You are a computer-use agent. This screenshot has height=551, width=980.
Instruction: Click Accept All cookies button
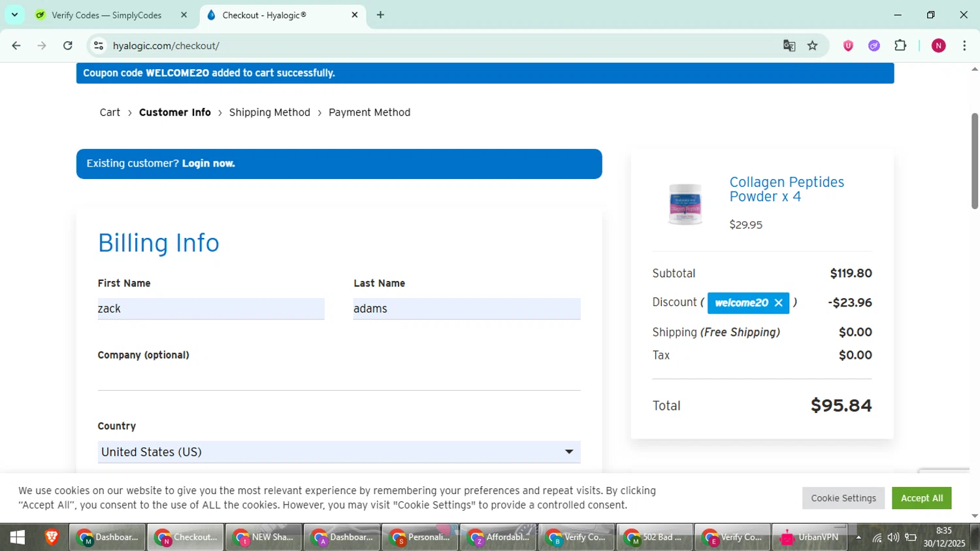(x=922, y=498)
